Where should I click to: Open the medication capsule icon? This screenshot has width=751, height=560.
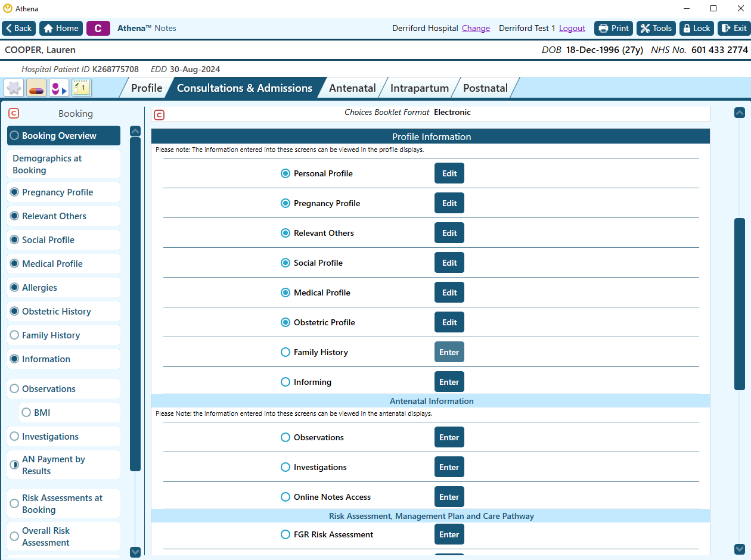(x=36, y=88)
